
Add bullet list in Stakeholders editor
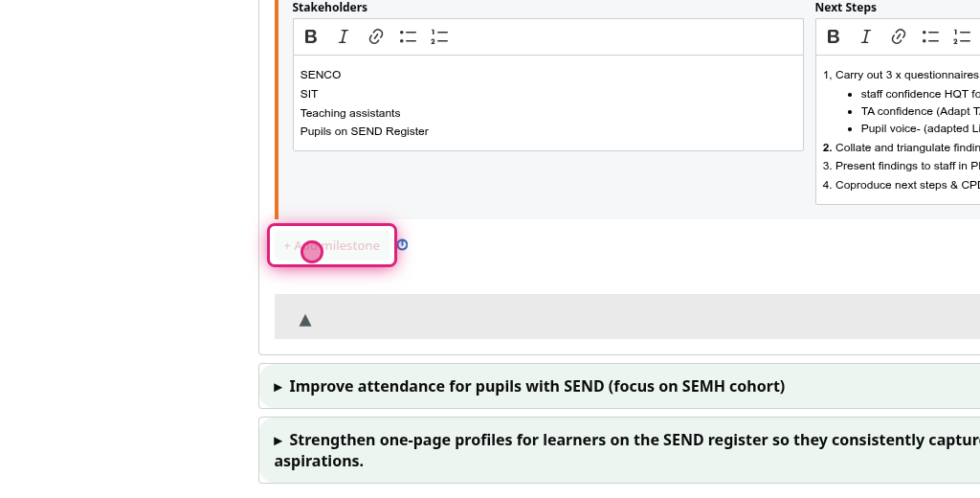pos(408,37)
